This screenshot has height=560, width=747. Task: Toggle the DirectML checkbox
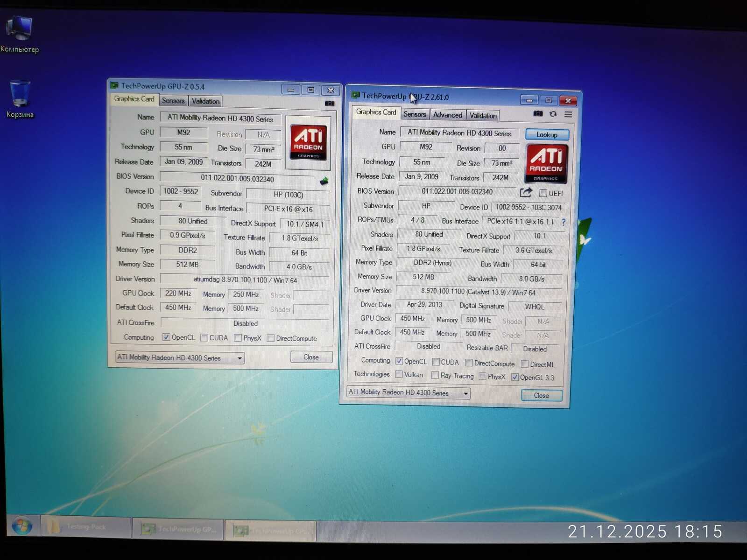click(x=525, y=364)
